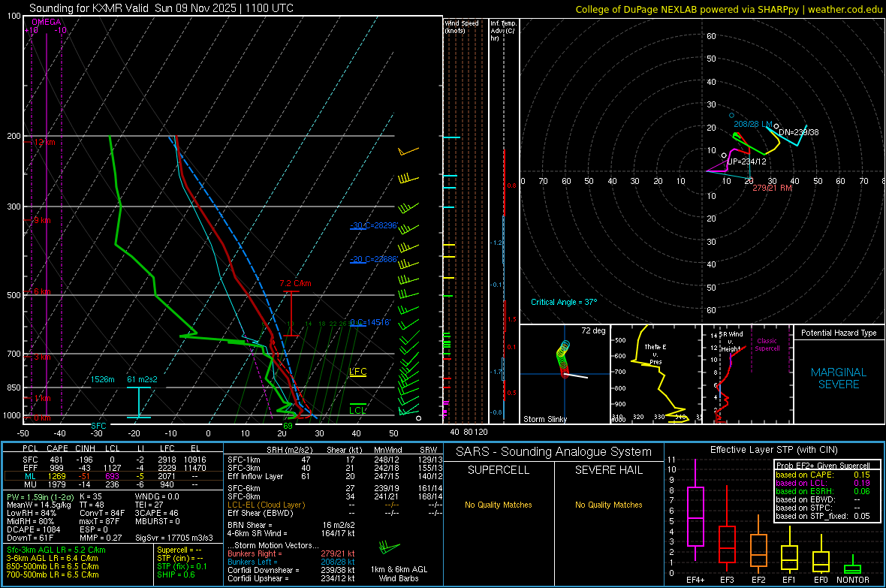Click the "-30 C=28296'" height label

[373, 225]
